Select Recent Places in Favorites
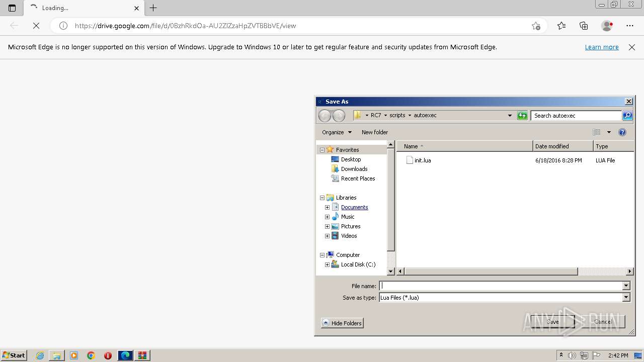 pyautogui.click(x=358, y=178)
